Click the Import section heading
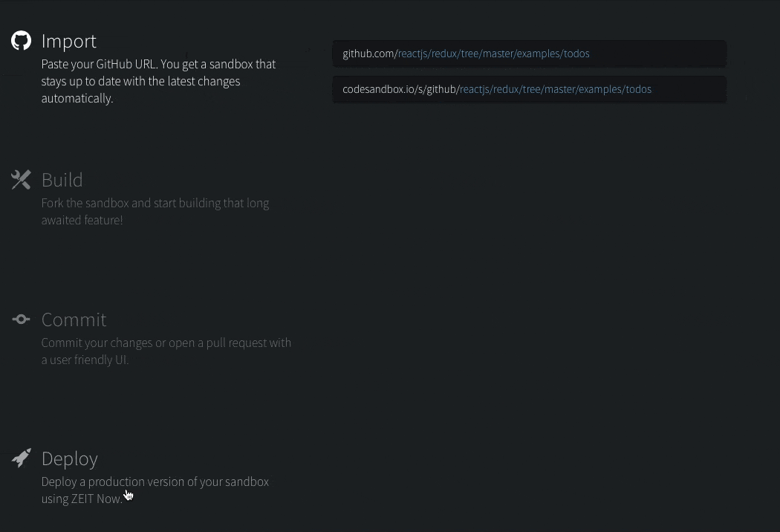The image size is (780, 532). (68, 42)
